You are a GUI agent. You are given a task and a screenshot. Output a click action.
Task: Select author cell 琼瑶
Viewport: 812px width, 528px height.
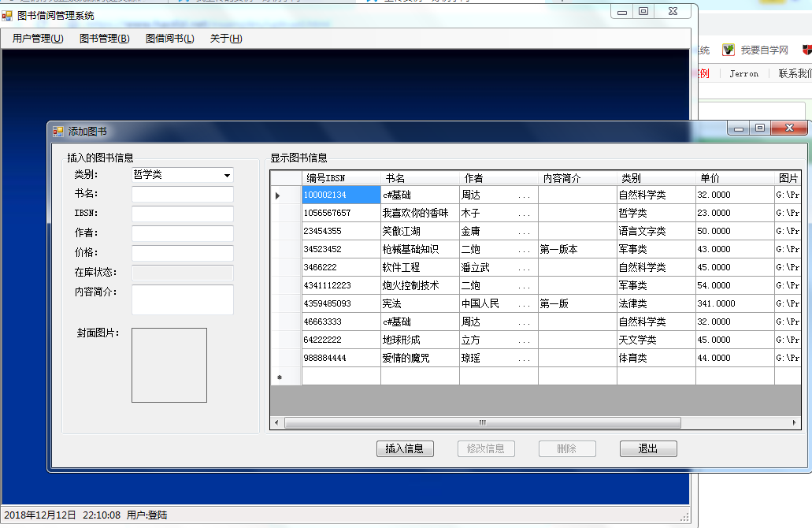[x=499, y=358]
